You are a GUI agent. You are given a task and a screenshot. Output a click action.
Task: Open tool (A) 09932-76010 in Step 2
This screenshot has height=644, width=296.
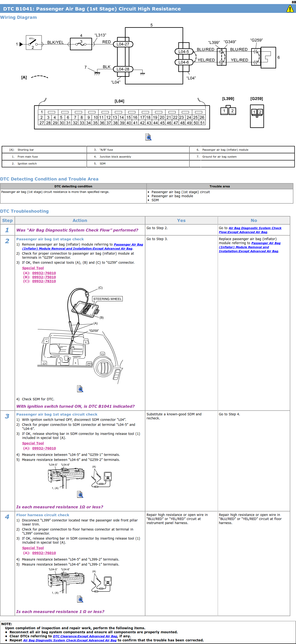(x=44, y=273)
